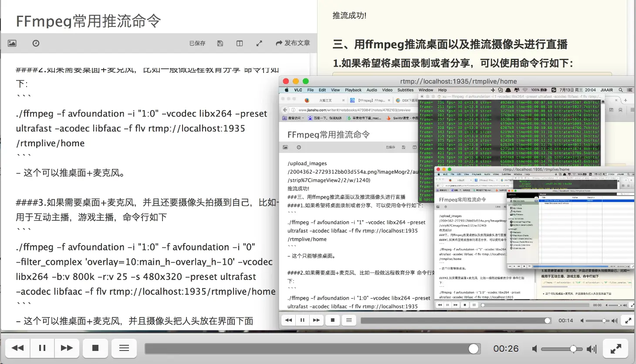636x364 pixels.
Task: Pause playback in the 00:14 player bar
Action: click(302, 320)
